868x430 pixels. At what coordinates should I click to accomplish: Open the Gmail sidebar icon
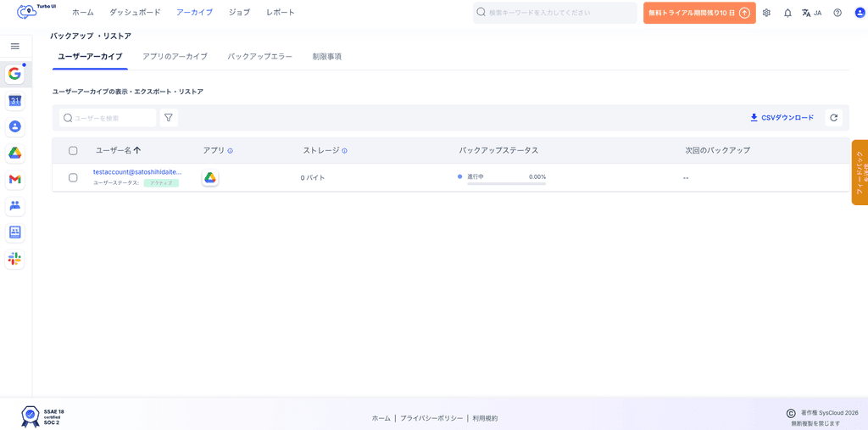point(15,180)
